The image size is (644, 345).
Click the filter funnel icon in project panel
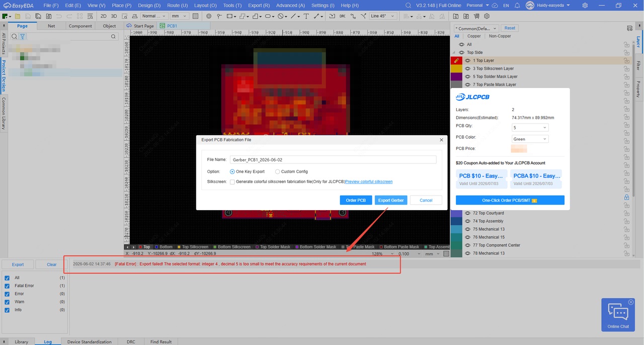(23, 37)
